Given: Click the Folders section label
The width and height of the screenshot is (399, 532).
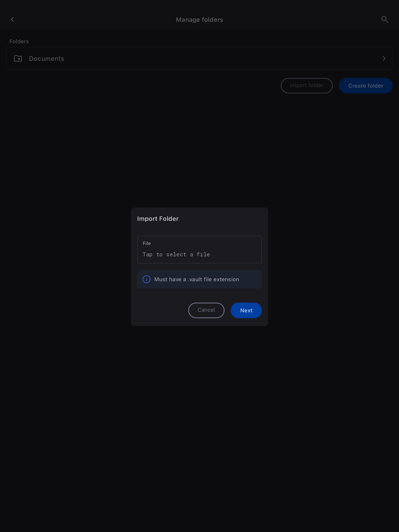Looking at the screenshot, I should tap(19, 41).
